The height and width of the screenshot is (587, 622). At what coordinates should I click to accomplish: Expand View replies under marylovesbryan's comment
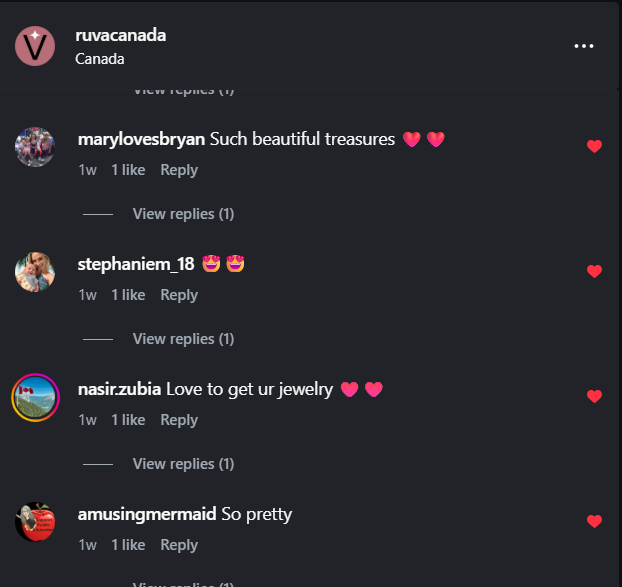point(183,214)
